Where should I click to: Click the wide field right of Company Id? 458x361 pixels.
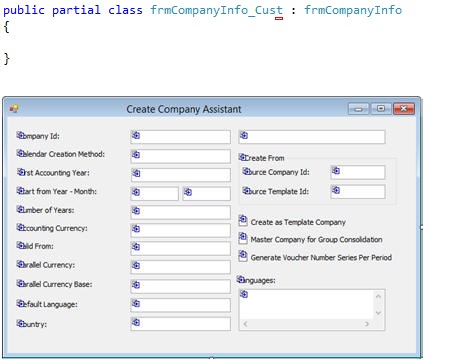coord(312,137)
